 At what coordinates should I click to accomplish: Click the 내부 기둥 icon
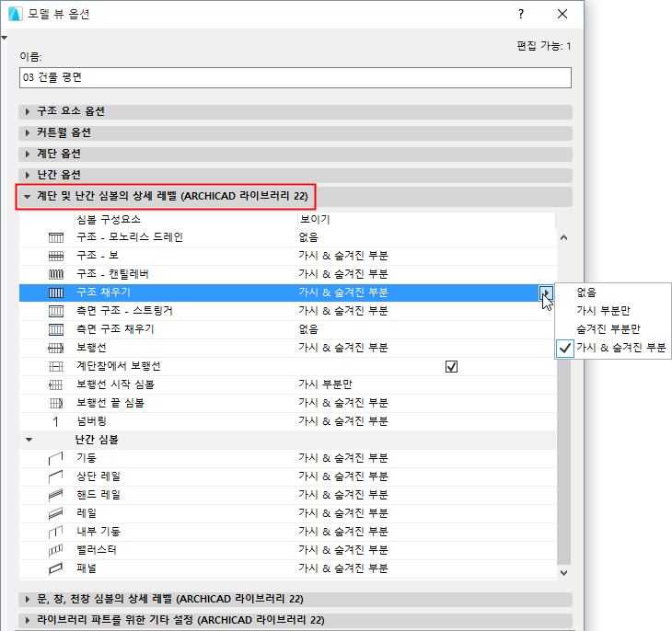tap(56, 532)
